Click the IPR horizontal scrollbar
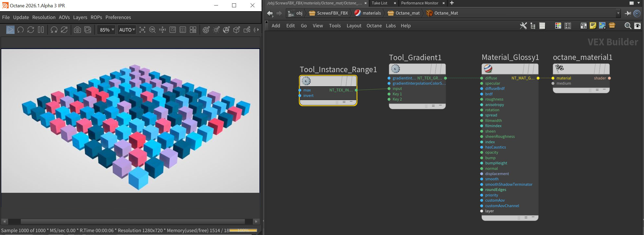Screen dimensions: 644x235 [x=133, y=221]
